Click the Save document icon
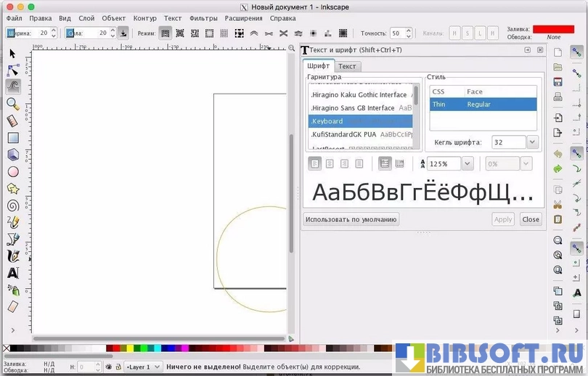Viewport: 588px width, 376px height. (558, 82)
